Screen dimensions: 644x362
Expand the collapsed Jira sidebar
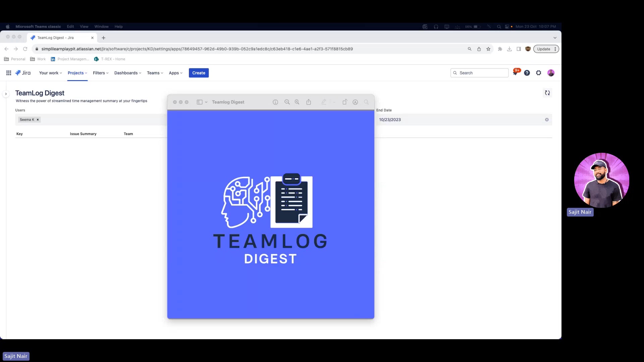(x=6, y=94)
